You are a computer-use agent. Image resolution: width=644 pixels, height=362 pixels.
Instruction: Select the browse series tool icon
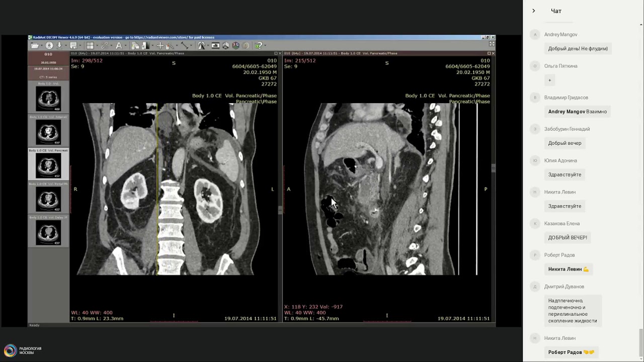pos(135,45)
